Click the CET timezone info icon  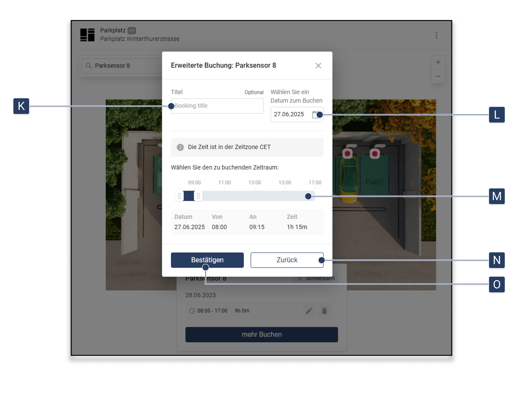(180, 147)
